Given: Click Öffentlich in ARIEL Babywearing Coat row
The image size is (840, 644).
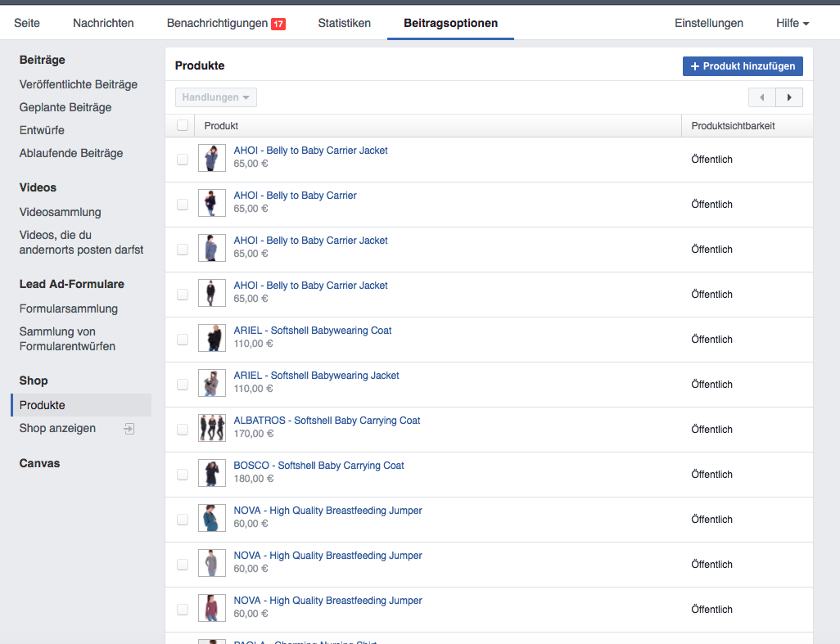Looking at the screenshot, I should [711, 340].
